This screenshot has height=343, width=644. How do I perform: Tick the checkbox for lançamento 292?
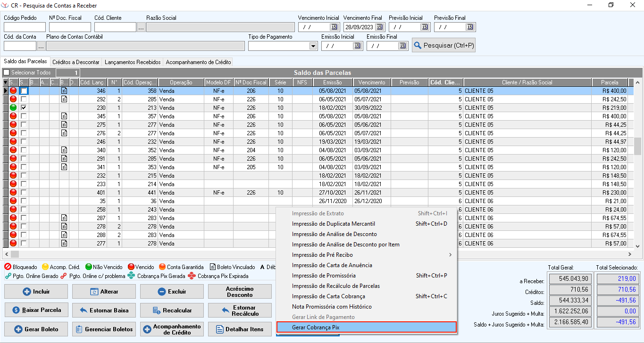point(24,99)
